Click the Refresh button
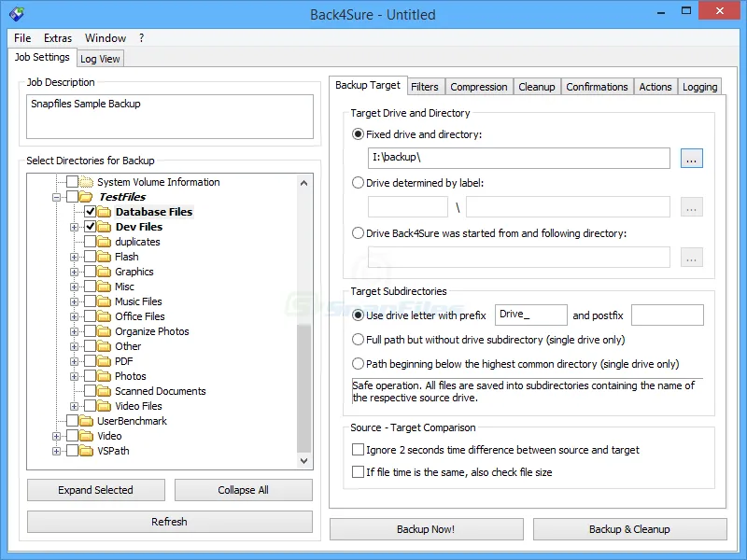 point(170,522)
